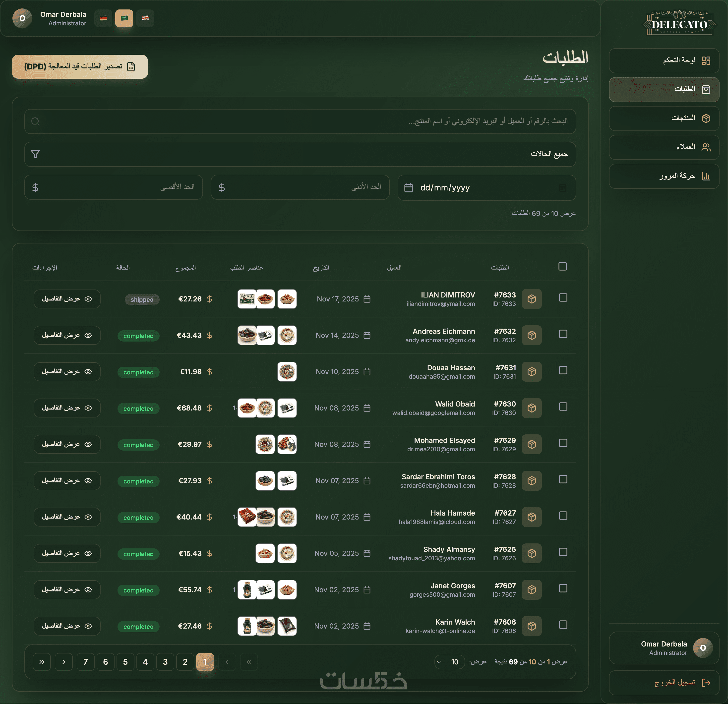Go to next page chevron arrow
This screenshot has height=704, width=728.
click(63, 662)
